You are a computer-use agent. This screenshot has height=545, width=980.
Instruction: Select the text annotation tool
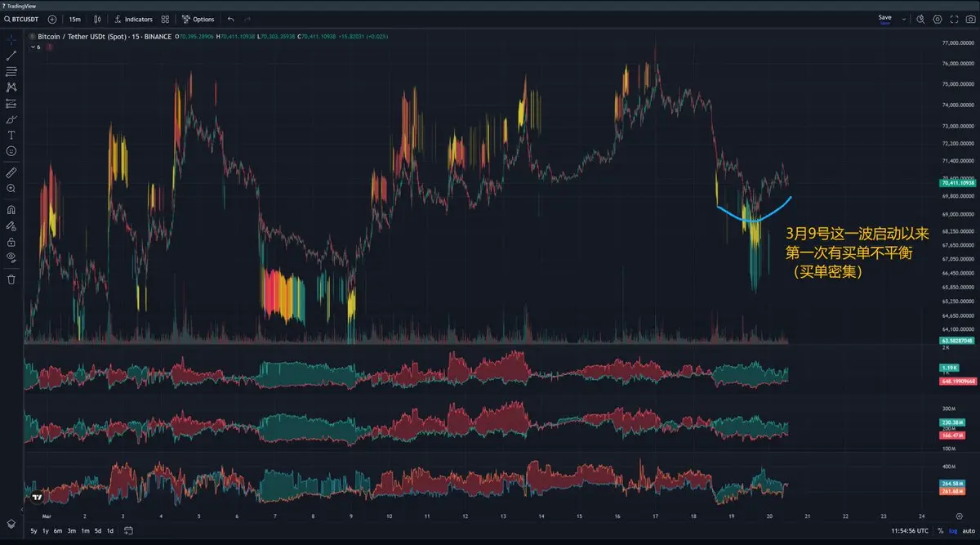(x=11, y=135)
